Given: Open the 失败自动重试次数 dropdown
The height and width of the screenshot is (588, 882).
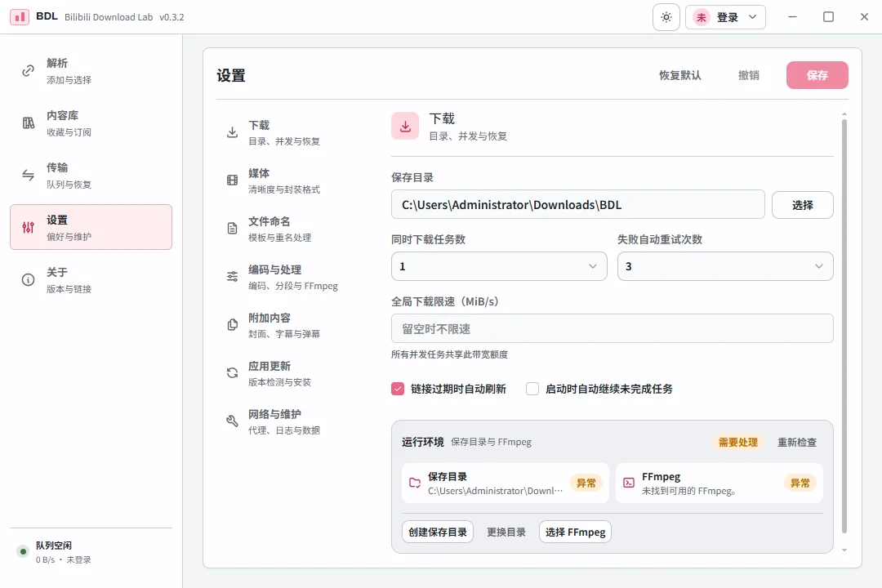Looking at the screenshot, I should (725, 266).
